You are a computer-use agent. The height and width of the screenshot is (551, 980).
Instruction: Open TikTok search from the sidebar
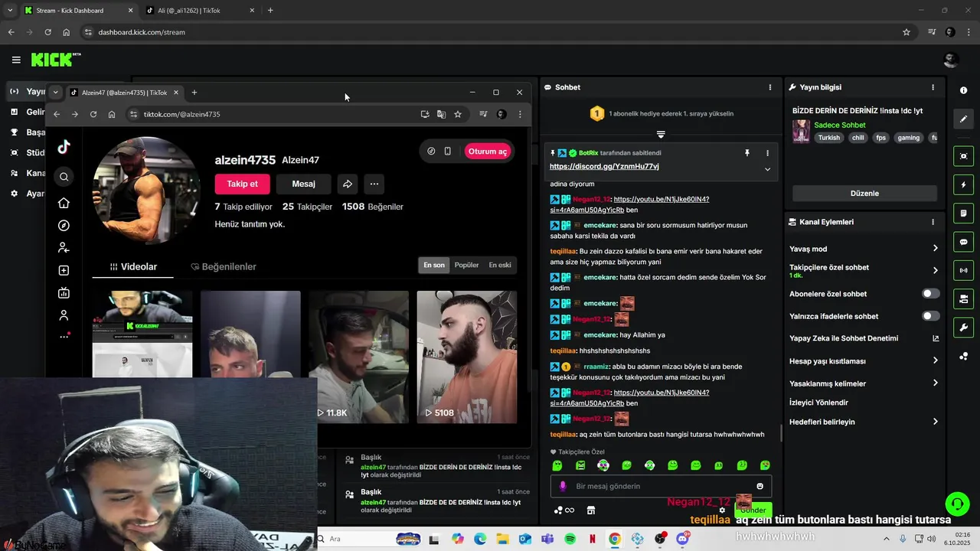(64, 177)
